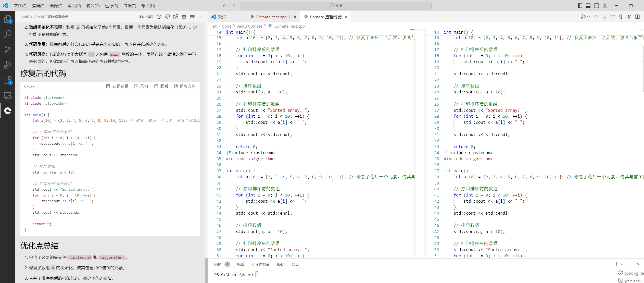Click the Comate feedback person icon
644x283 pixels.
click(167, 17)
